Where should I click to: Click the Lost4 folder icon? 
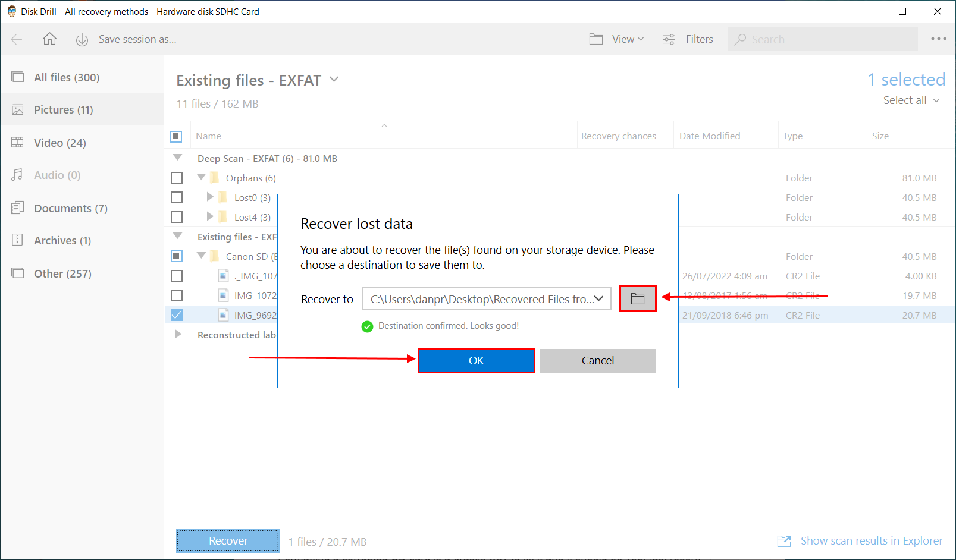pyautogui.click(x=223, y=217)
